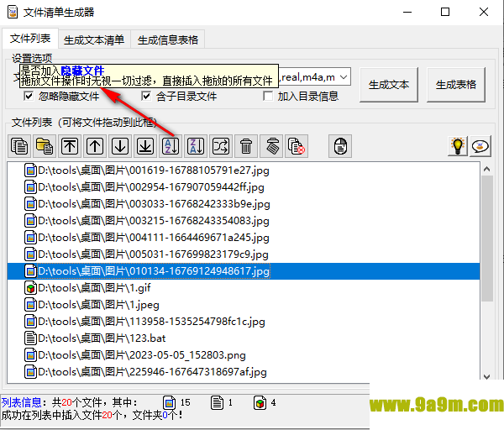
Task: Click the application icon in title bar
Action: click(x=13, y=13)
